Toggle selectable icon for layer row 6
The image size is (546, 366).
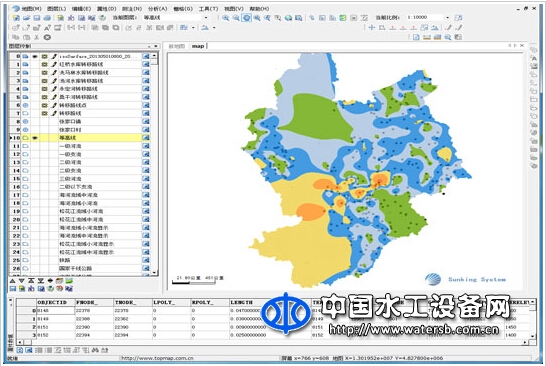45,105
